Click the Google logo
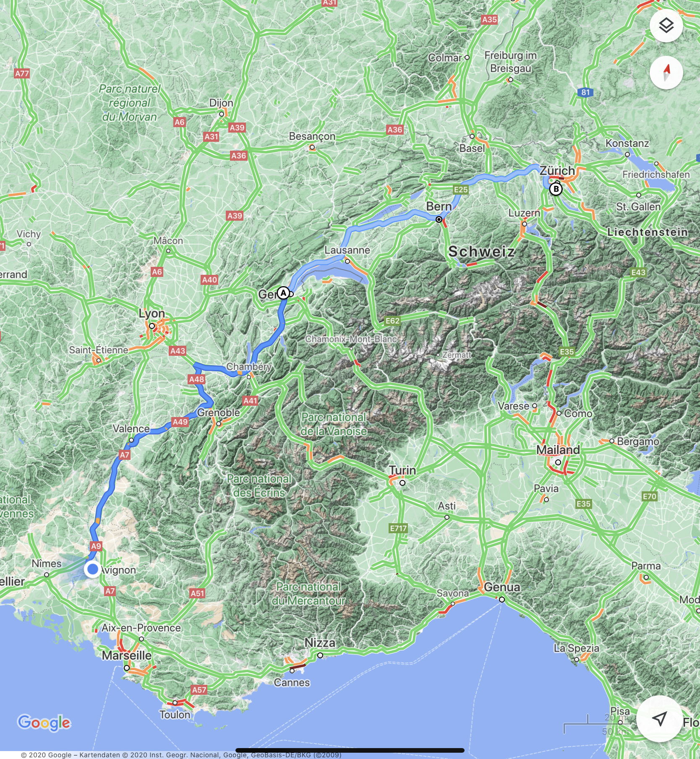700x759 pixels. point(44,722)
